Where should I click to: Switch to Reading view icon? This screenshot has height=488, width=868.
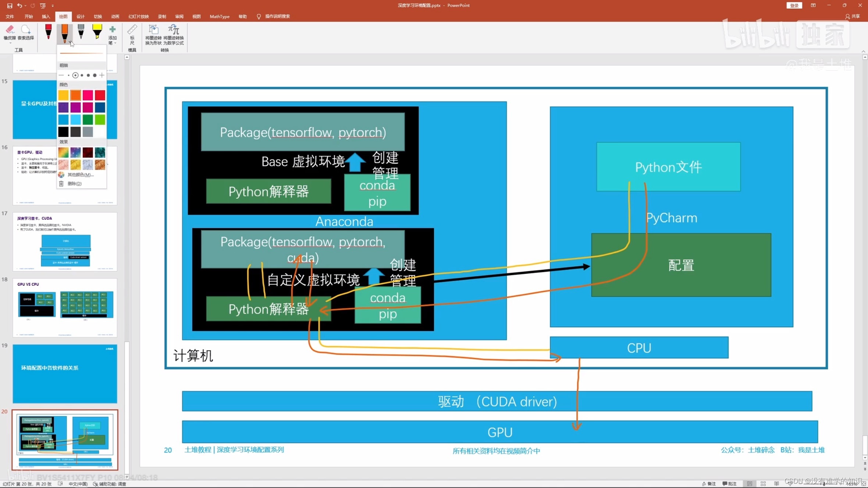(x=776, y=484)
